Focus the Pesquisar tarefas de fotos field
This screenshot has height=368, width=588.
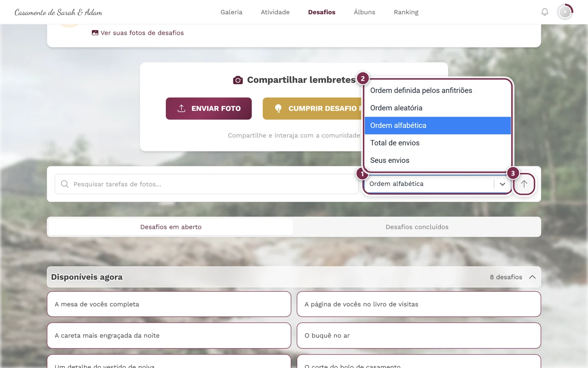[207, 184]
